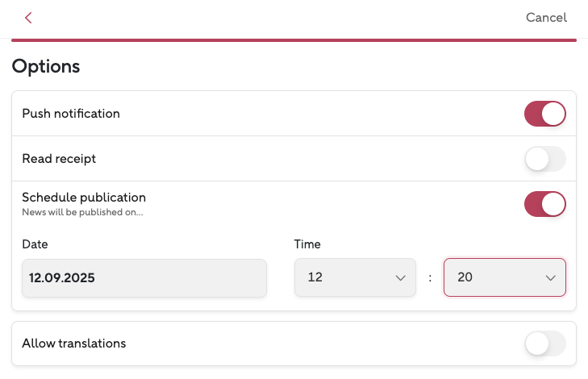Image resolution: width=588 pixels, height=379 pixels.
Task: Enable the Allow translations switch
Action: (545, 344)
